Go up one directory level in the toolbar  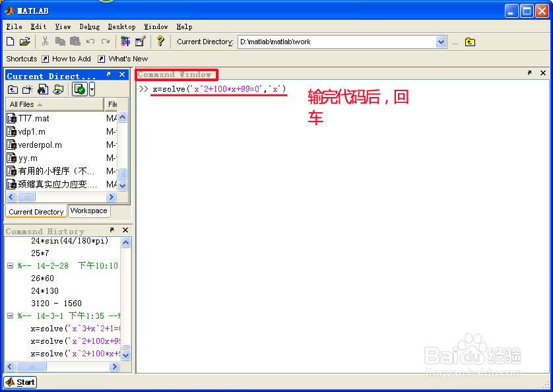tap(470, 42)
